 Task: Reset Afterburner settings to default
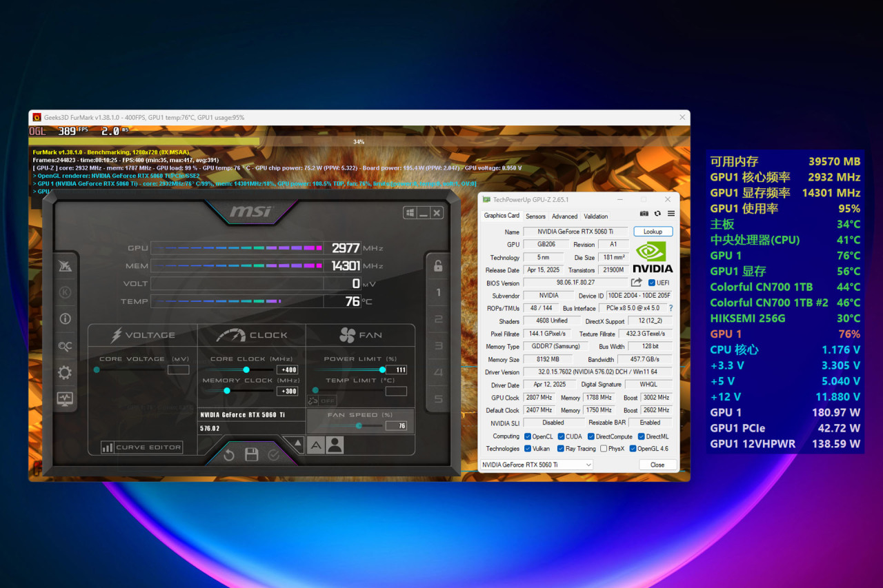point(229,455)
